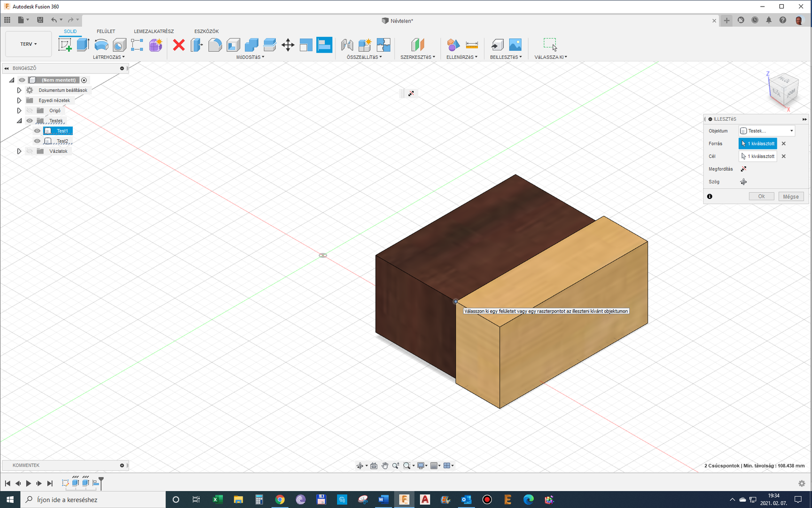Activate the root component radio button

click(84, 80)
